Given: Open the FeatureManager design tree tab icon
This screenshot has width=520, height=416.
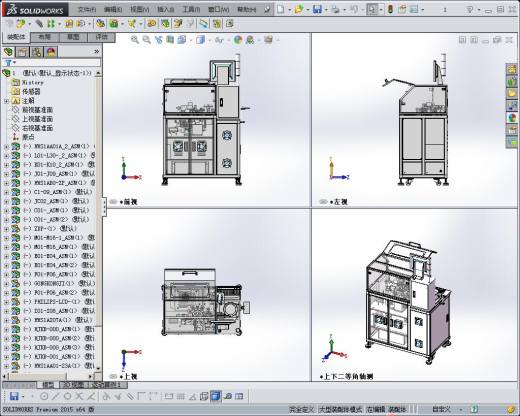Looking at the screenshot, I should tap(8, 52).
